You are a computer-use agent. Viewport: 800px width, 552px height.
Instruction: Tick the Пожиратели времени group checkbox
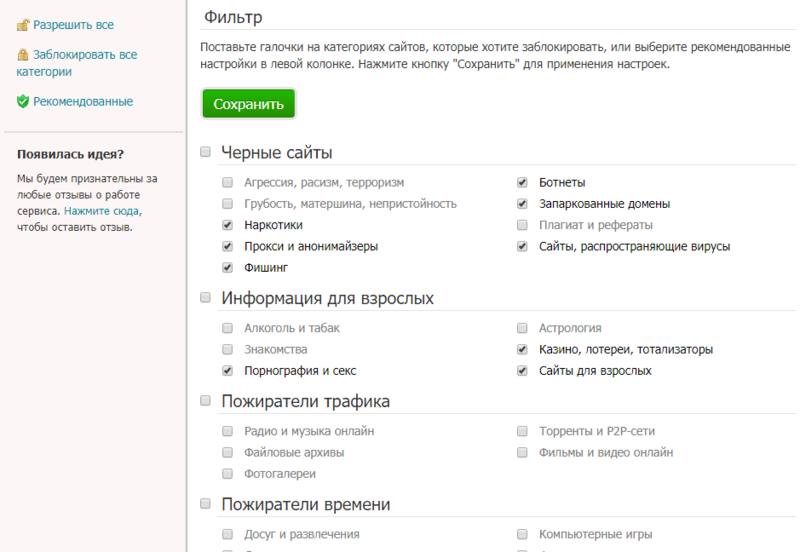(x=205, y=504)
